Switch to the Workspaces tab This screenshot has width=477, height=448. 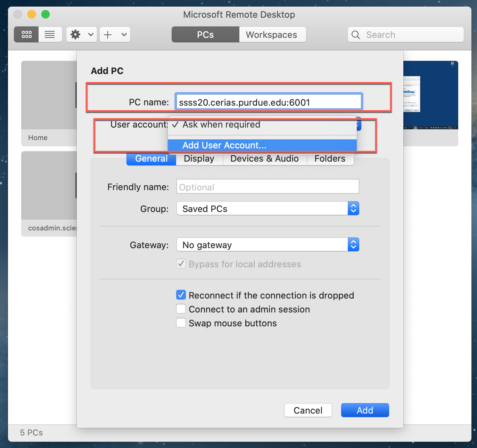pyautogui.click(x=272, y=34)
